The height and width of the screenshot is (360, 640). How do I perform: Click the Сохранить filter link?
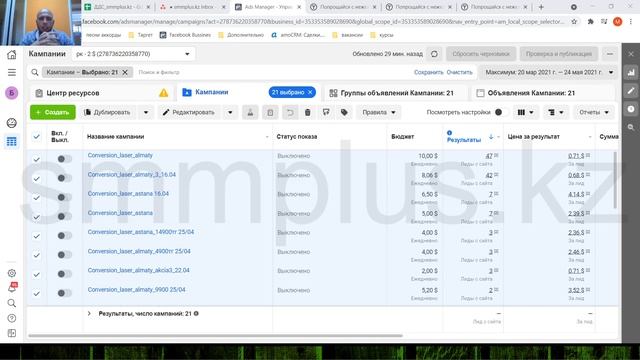click(x=428, y=72)
